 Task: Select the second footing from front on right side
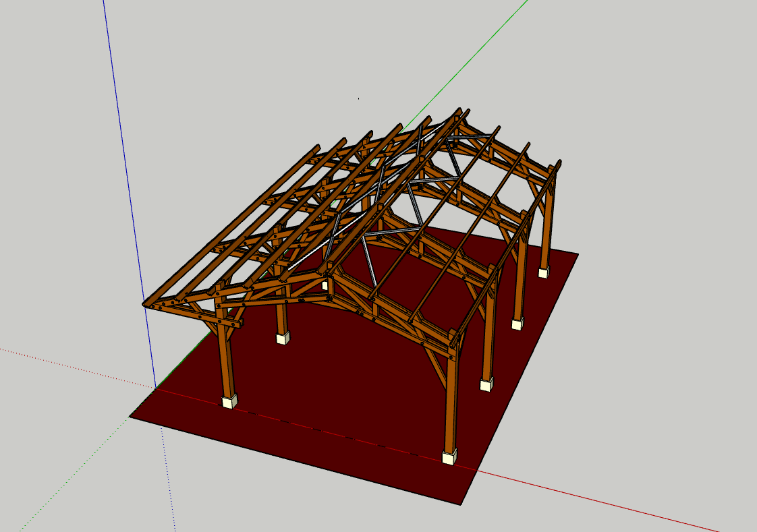pos(486,384)
